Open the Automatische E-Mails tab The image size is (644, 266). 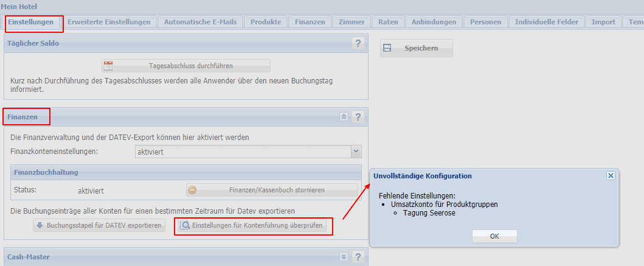click(200, 22)
